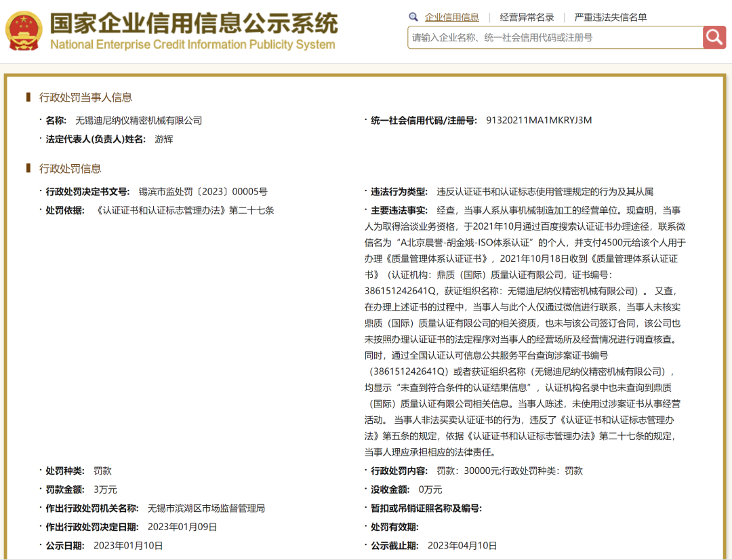Open the 企业信用信息 tab
The height and width of the screenshot is (560, 732).
point(452,17)
